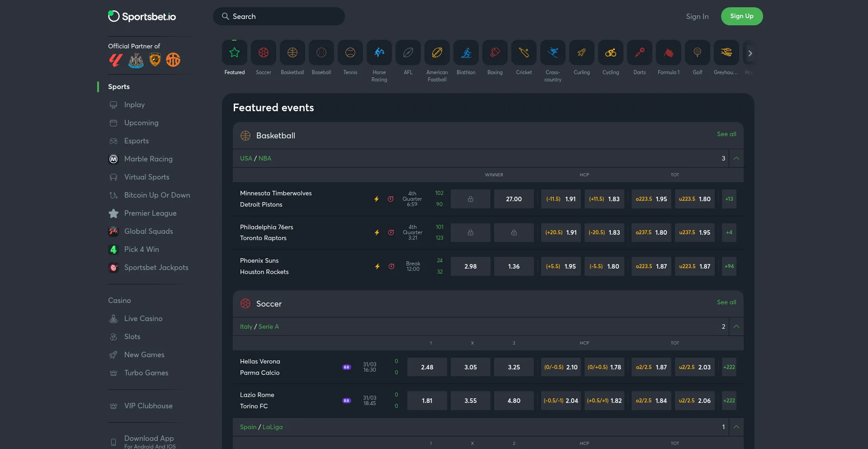Screen dimensions: 868x449
Task: Bet on Detroit Pistons at 27.00
Action: point(514,199)
